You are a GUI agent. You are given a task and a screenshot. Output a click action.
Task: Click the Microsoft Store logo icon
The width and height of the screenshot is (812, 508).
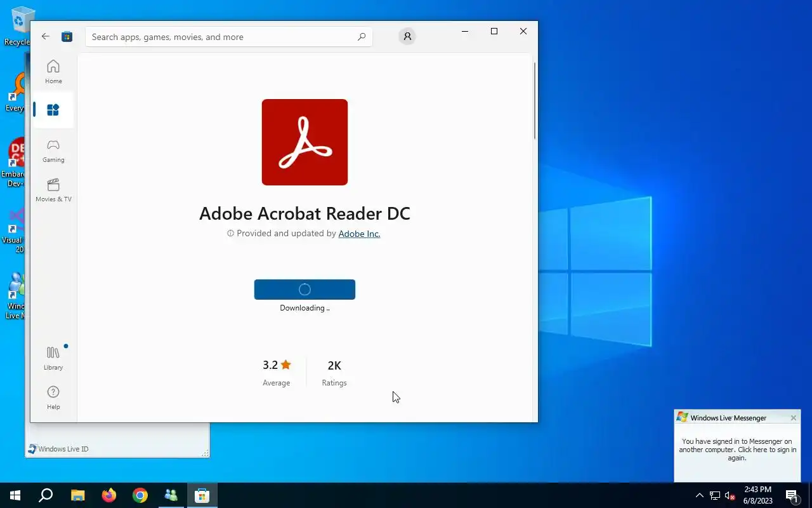point(67,37)
